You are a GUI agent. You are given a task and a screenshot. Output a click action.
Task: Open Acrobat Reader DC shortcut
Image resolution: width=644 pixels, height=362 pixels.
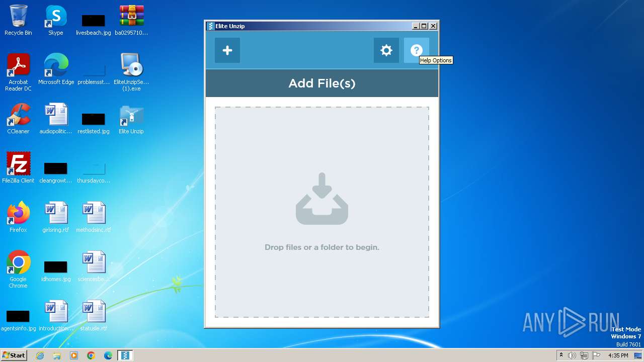point(18,72)
